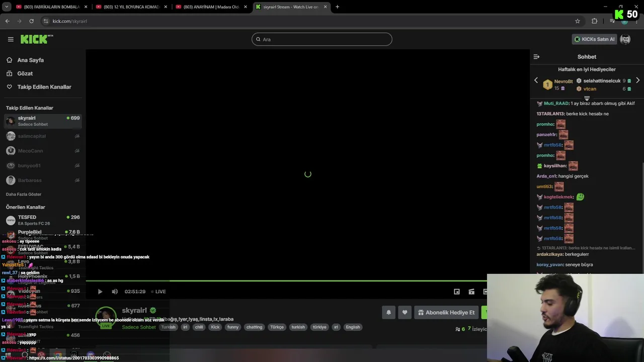644x362 pixels.
Task: Select the türkiye tag
Action: tap(319, 327)
